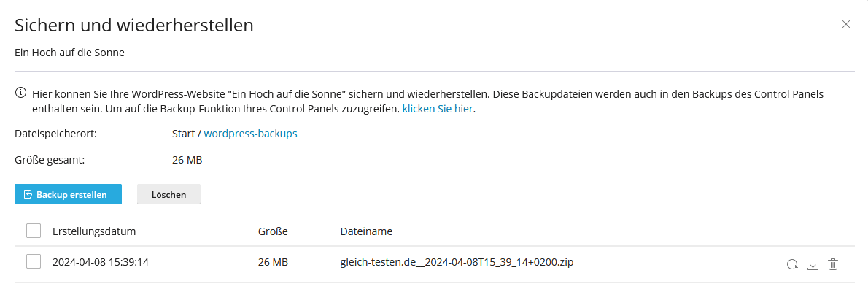Click the Dateiname column header
Image resolution: width=868 pixels, height=292 pixels.
(x=366, y=231)
